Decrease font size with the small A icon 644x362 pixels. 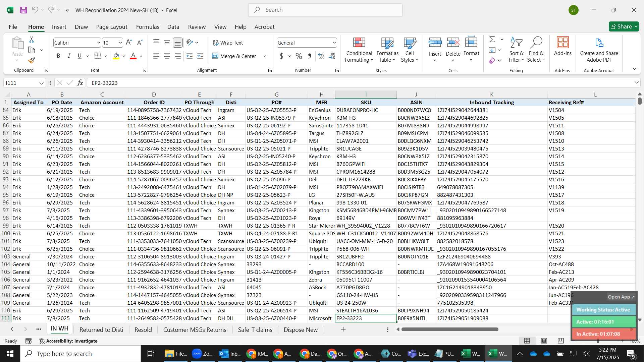click(x=140, y=43)
